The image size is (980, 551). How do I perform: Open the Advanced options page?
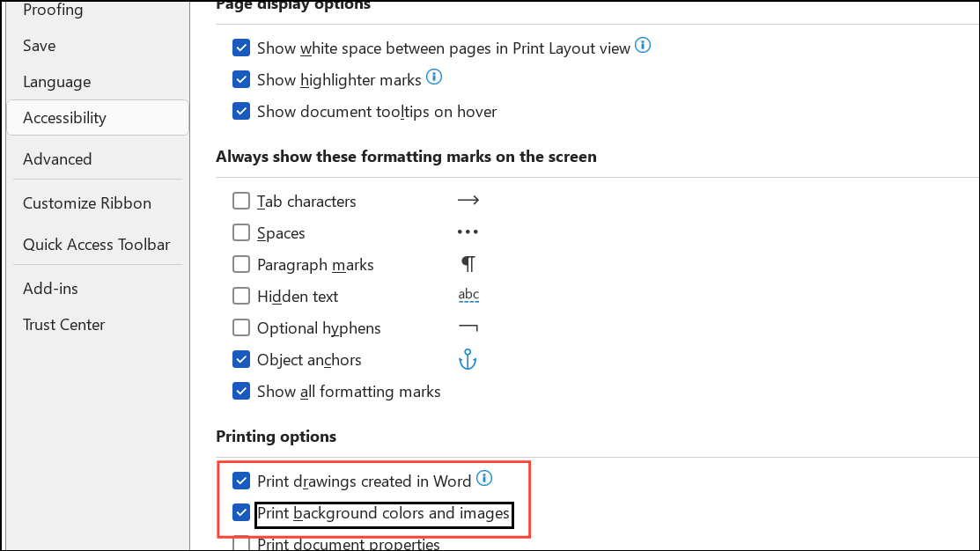tap(57, 158)
